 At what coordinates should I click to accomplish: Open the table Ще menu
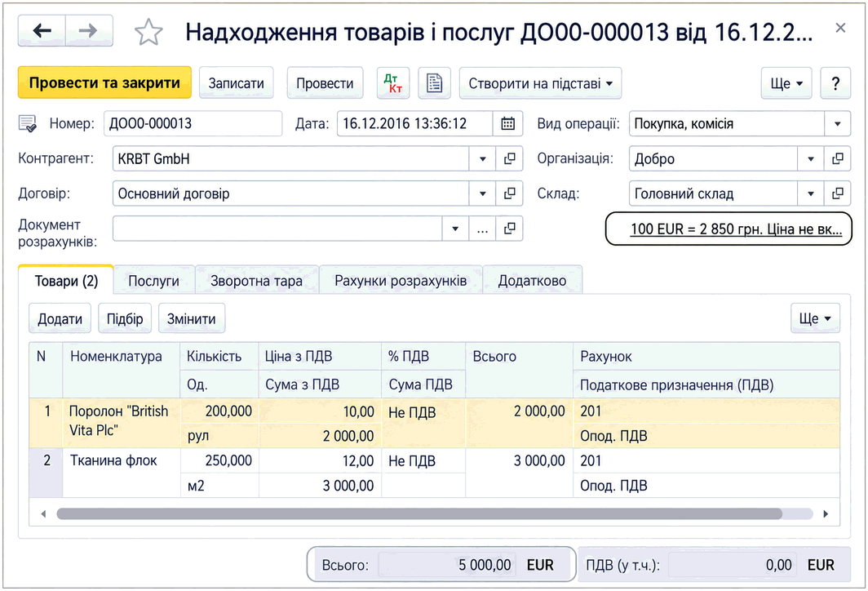click(815, 318)
